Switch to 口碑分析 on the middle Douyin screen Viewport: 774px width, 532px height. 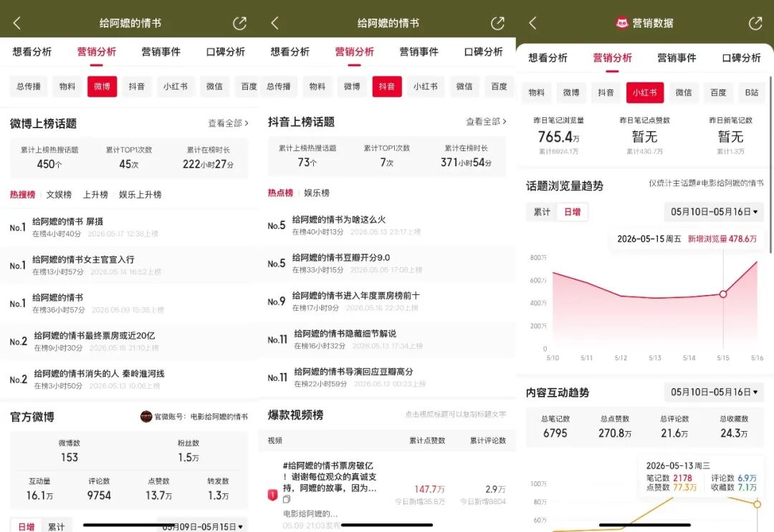click(483, 52)
